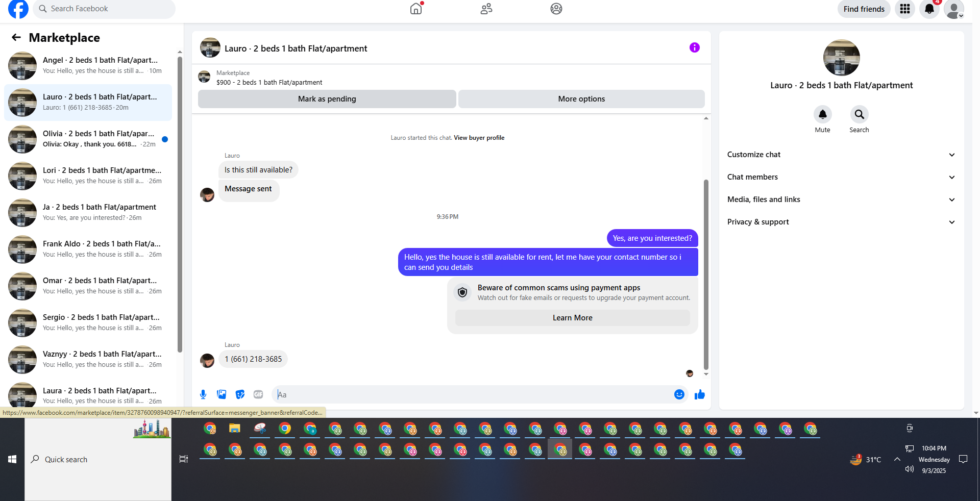Open Sergio's conversation
The width and height of the screenshot is (980, 501).
[88, 323]
